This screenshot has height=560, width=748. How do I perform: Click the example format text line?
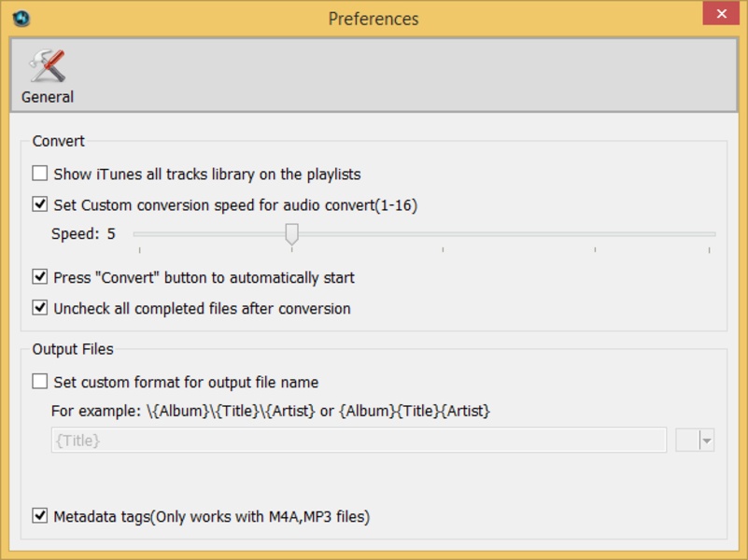point(271,411)
